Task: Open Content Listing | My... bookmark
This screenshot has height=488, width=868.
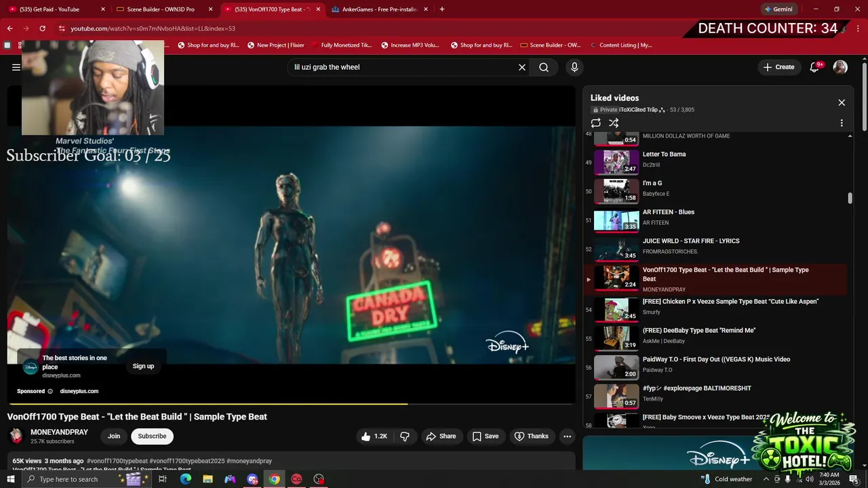Action: [620, 45]
